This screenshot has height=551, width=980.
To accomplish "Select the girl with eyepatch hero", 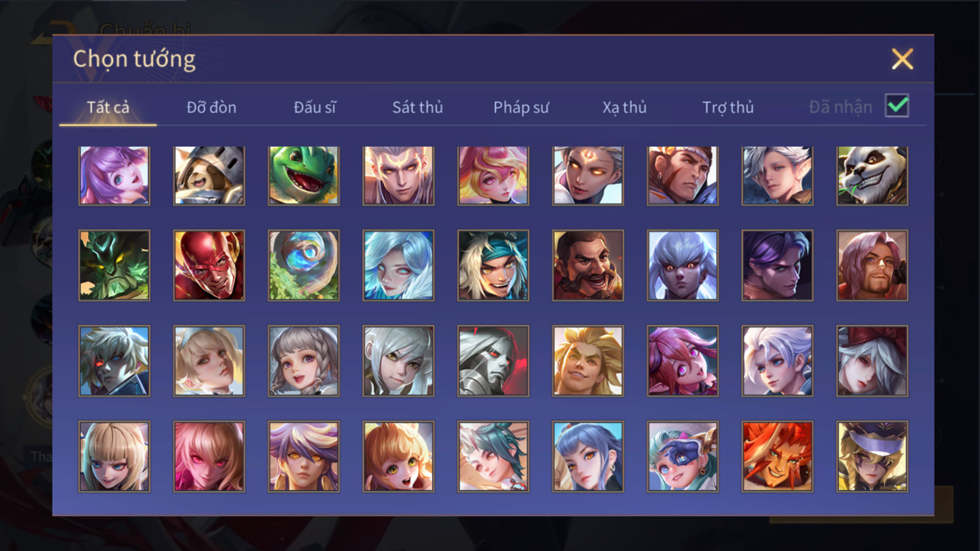I will 683,456.
